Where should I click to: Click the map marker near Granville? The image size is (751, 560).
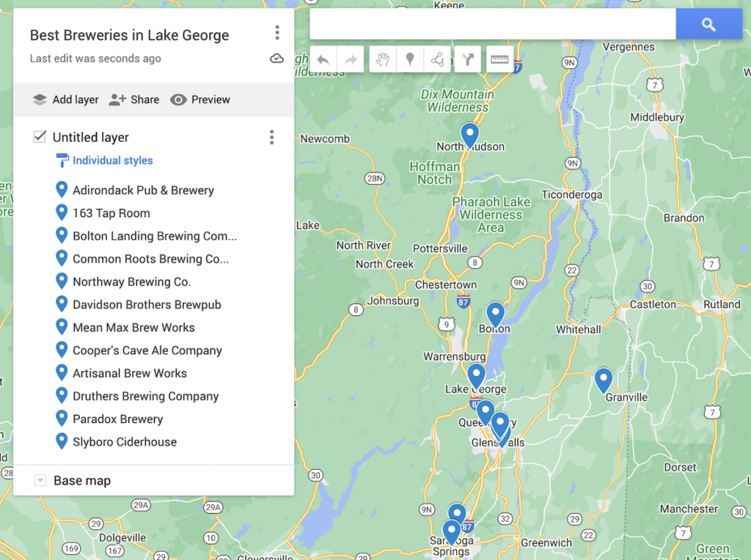click(604, 380)
